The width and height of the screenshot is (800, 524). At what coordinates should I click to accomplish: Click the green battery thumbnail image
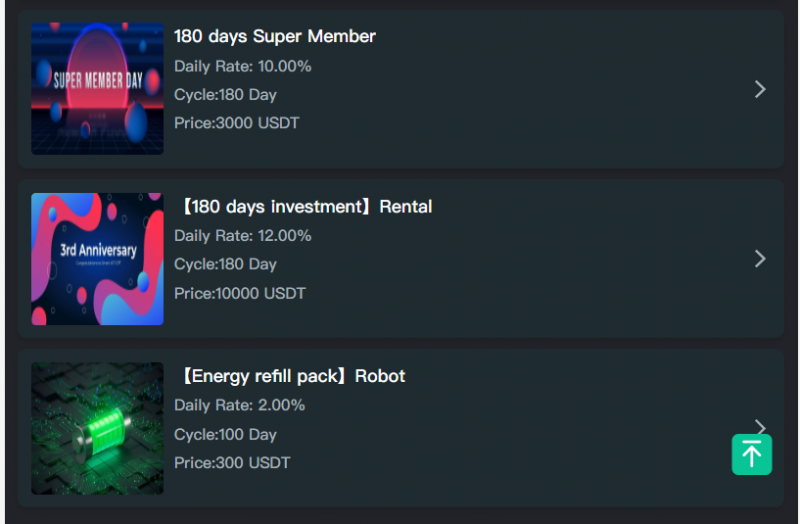(97, 429)
